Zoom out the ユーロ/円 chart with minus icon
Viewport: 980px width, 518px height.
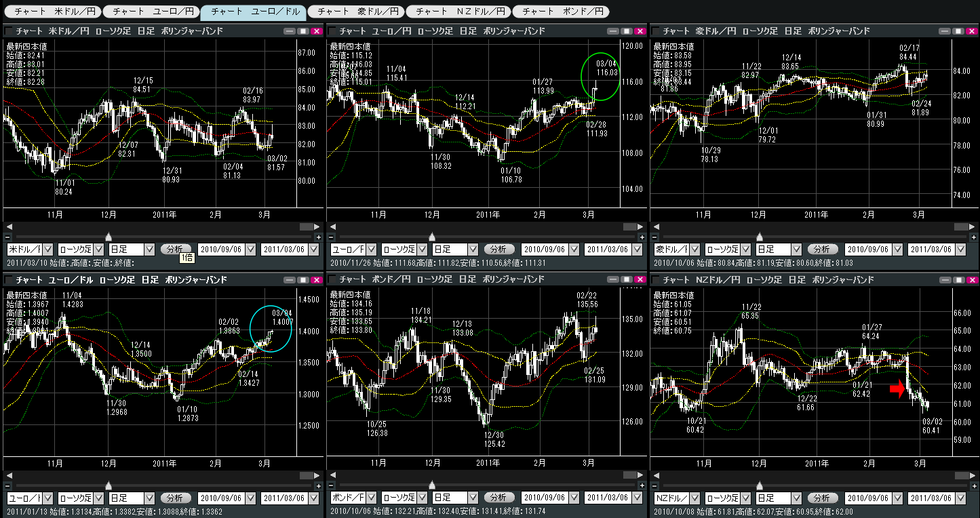pos(331,237)
